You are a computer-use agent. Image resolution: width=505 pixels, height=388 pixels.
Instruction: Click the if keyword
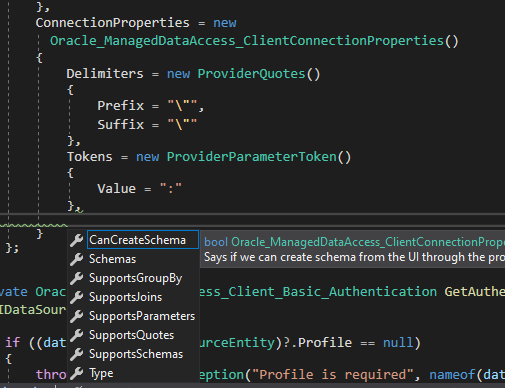[x=13, y=343]
